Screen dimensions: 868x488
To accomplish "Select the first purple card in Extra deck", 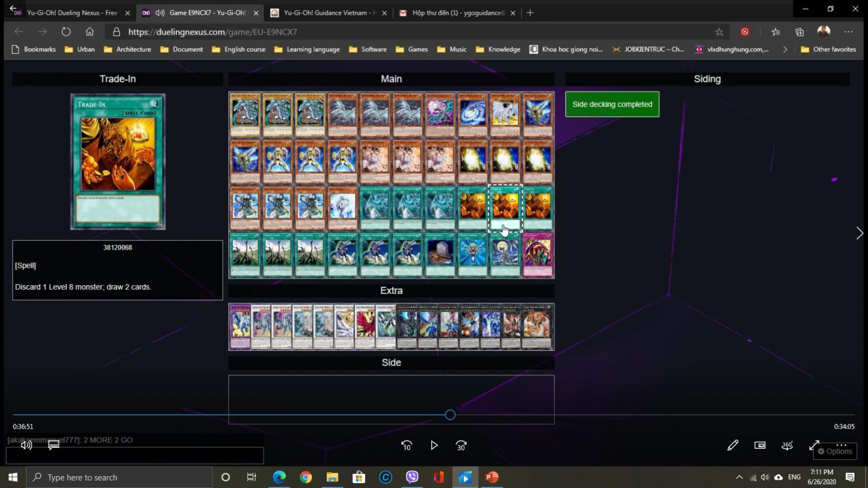I will click(x=240, y=326).
